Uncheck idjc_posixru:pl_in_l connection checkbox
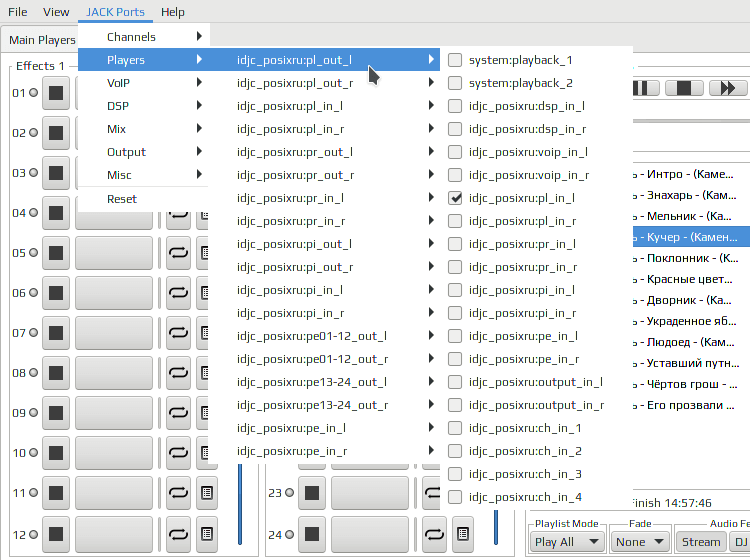750x560 pixels. pos(455,198)
